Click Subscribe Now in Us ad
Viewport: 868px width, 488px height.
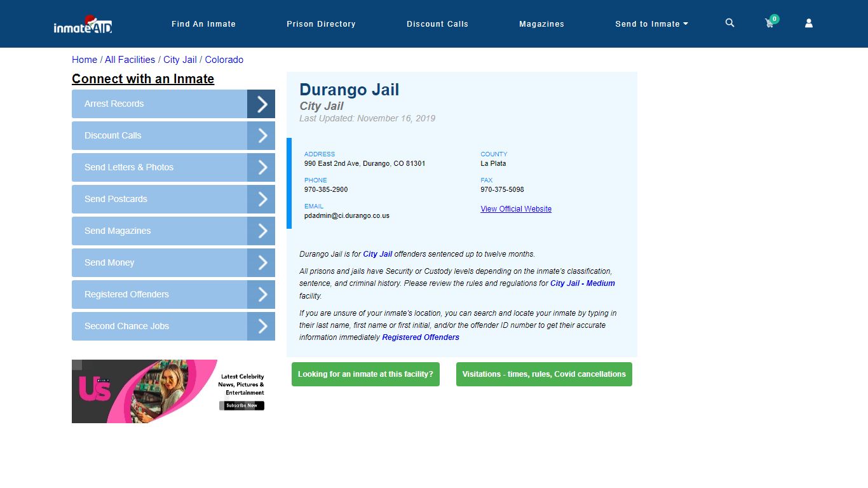(x=242, y=405)
